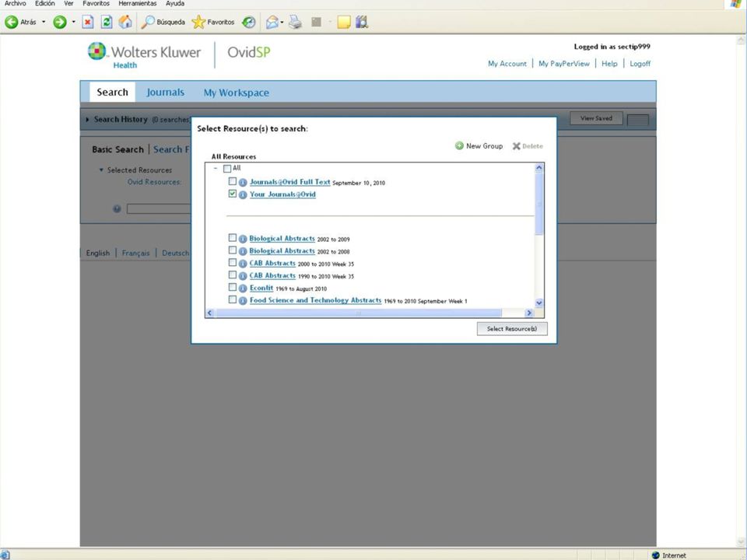The width and height of the screenshot is (747, 560).
Task: Click the Stop loading red X icon
Action: [x=88, y=22]
